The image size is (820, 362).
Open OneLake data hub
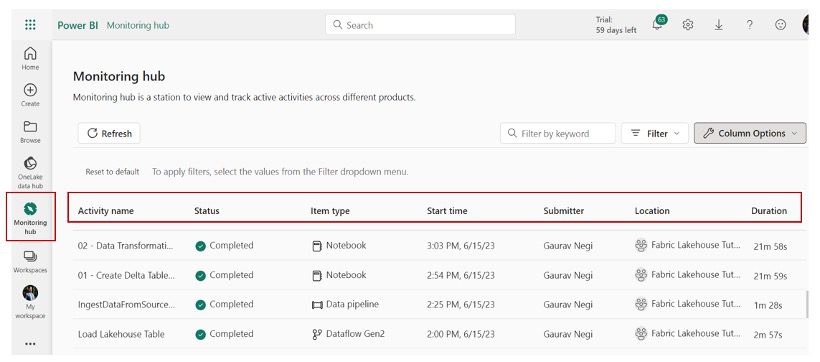point(30,173)
